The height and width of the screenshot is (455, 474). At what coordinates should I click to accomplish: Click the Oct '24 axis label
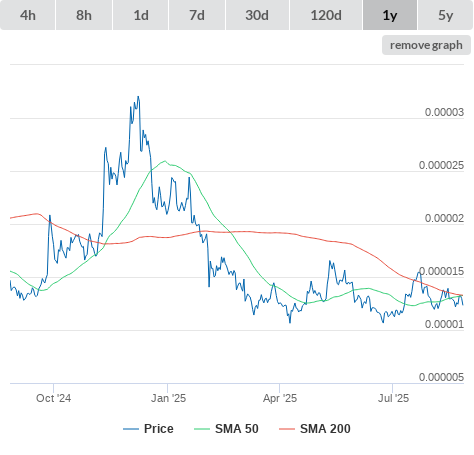53,398
